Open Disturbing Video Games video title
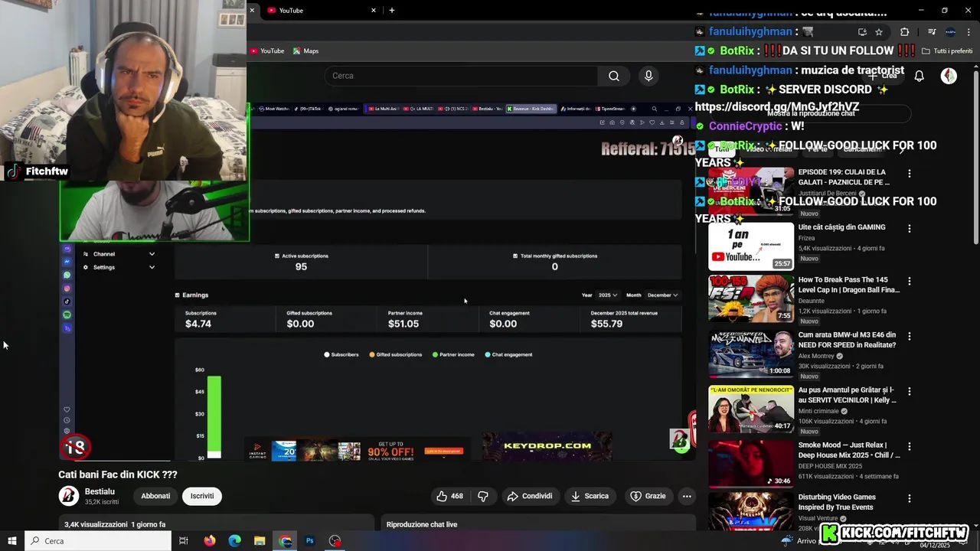Screen dimensions: 980x551 [837, 502]
